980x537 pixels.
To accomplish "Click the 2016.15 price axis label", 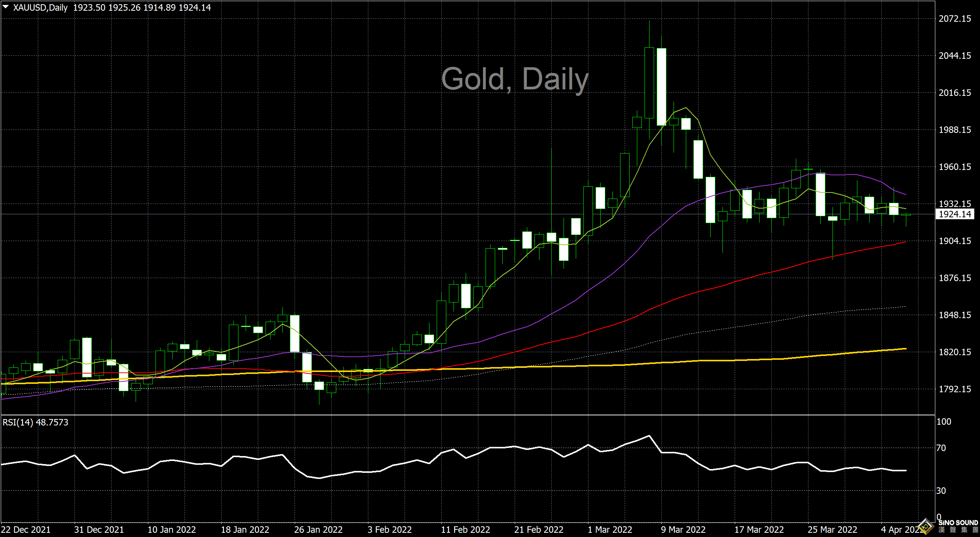I will [x=955, y=93].
